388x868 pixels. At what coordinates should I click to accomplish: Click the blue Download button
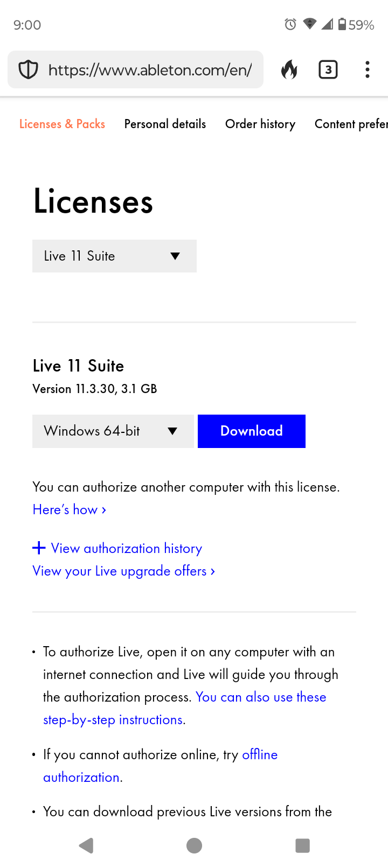click(x=252, y=431)
